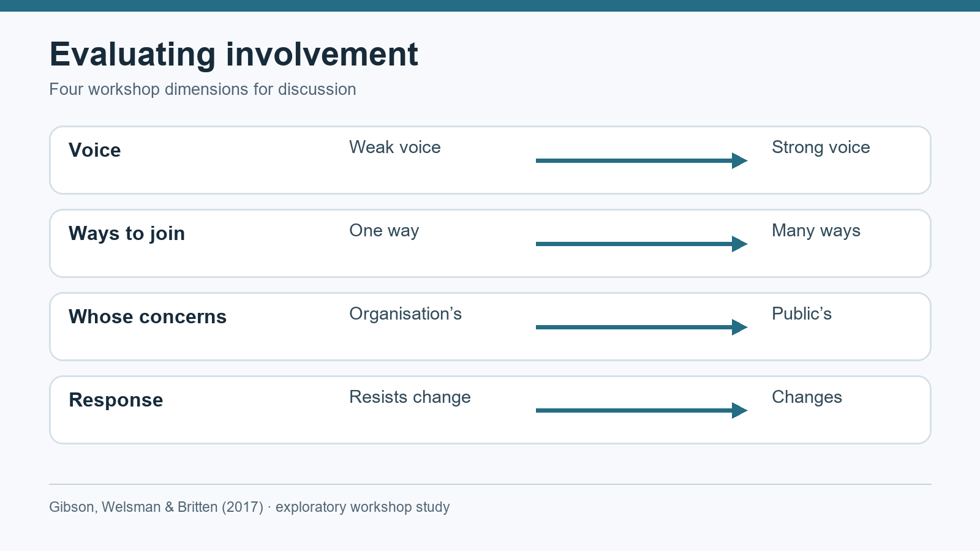The height and width of the screenshot is (551, 980).
Task: Select the "Ways to join" heading
Action: (127, 233)
